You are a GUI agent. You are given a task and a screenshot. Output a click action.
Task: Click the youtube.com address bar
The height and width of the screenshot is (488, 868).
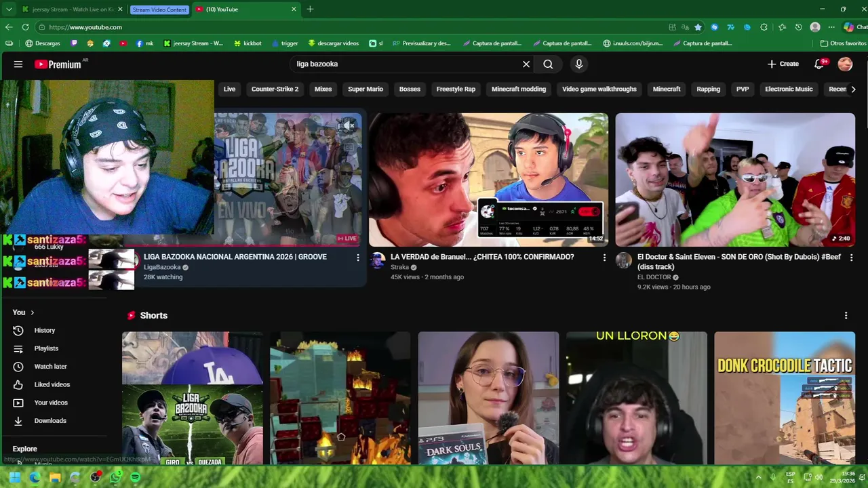pyautogui.click(x=353, y=27)
